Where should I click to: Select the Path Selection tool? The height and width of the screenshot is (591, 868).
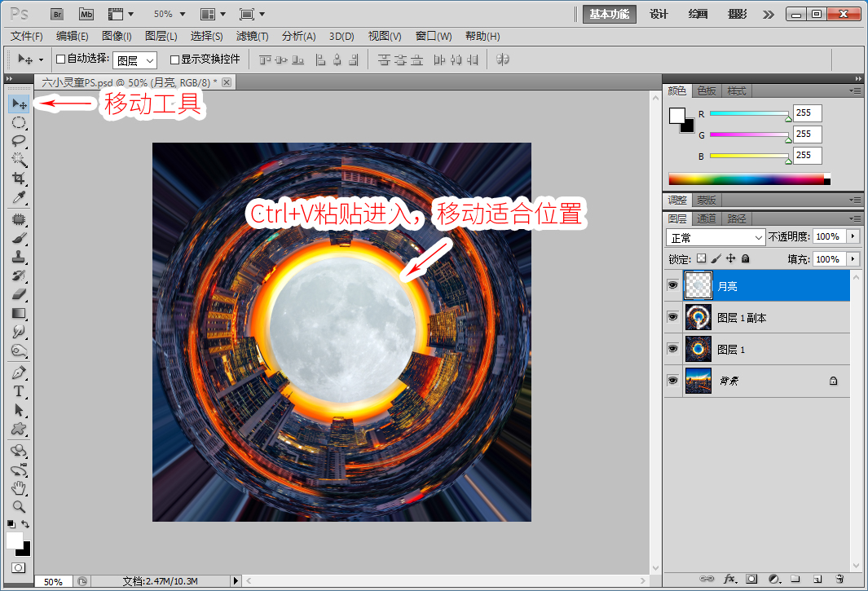point(19,410)
